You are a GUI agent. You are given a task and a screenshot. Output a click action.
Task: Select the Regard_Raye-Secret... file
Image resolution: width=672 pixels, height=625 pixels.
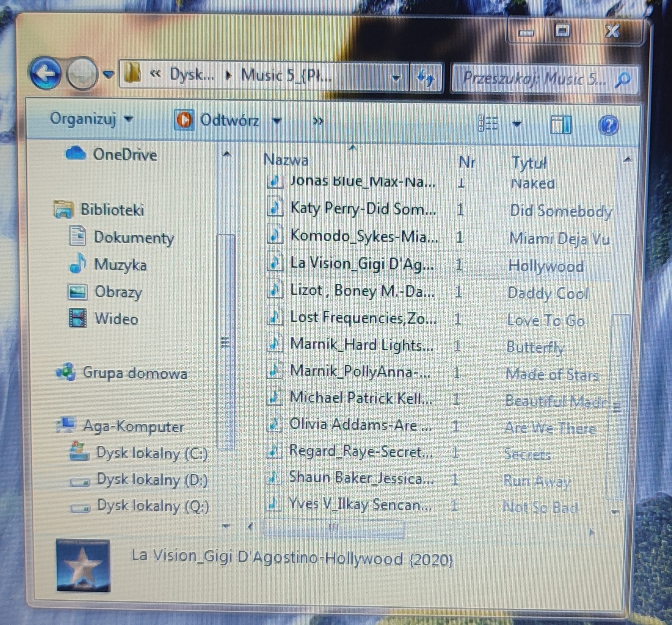point(349,451)
